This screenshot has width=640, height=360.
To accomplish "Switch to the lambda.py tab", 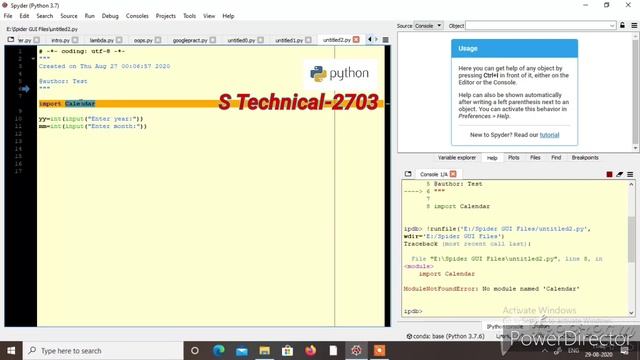I will coord(101,40).
